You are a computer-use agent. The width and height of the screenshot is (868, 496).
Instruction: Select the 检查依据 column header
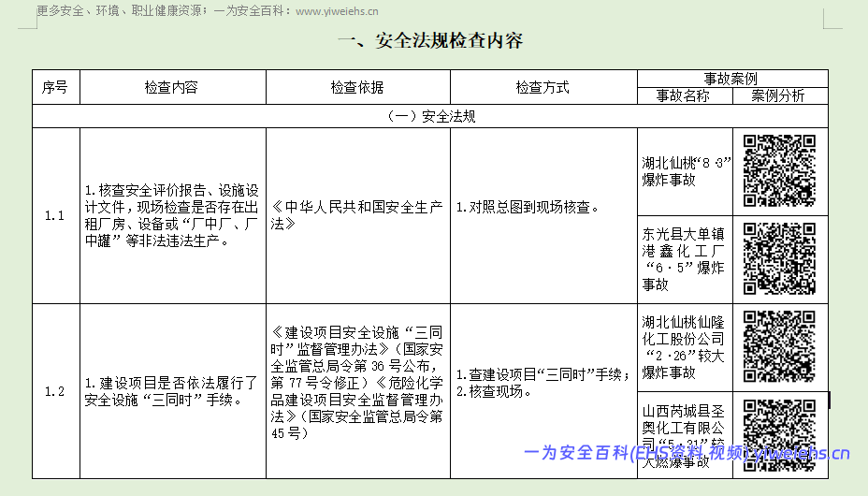tap(356, 87)
